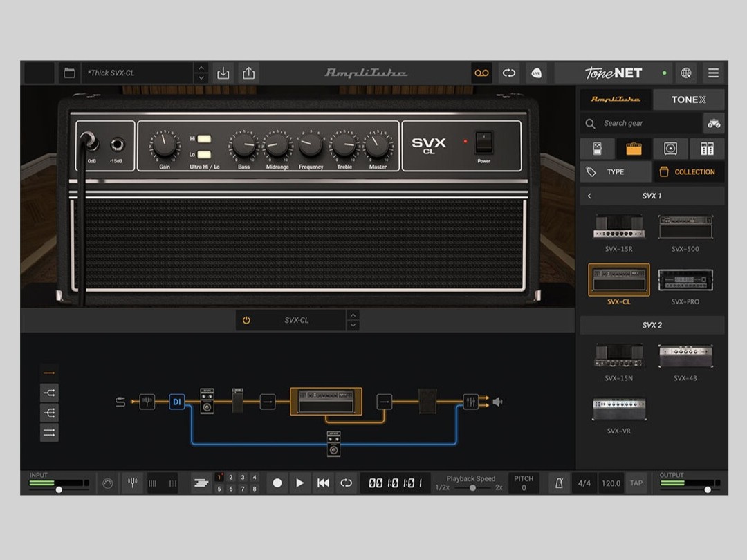Switch to the TONEX tab
747x560 pixels.
point(688,99)
